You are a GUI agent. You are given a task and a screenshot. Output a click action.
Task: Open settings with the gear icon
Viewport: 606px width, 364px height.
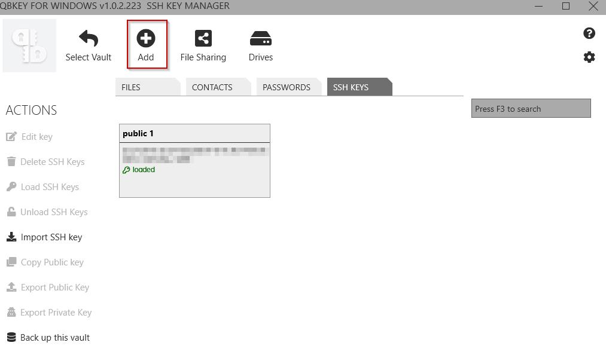coord(589,57)
